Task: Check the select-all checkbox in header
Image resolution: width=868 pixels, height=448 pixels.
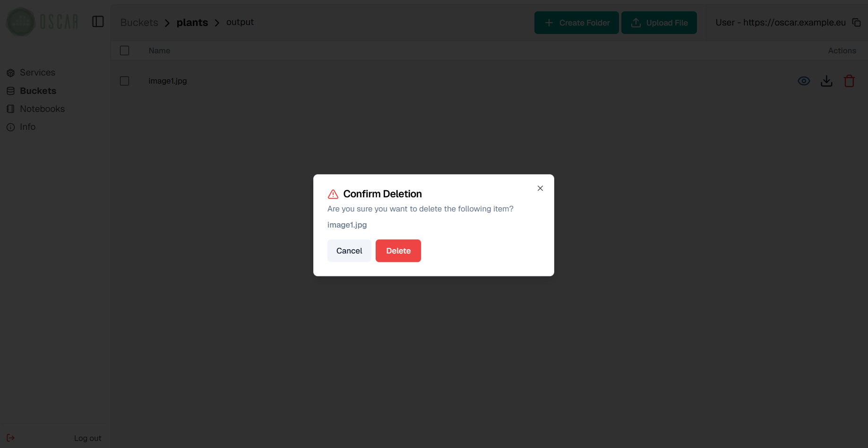Action: tap(125, 51)
